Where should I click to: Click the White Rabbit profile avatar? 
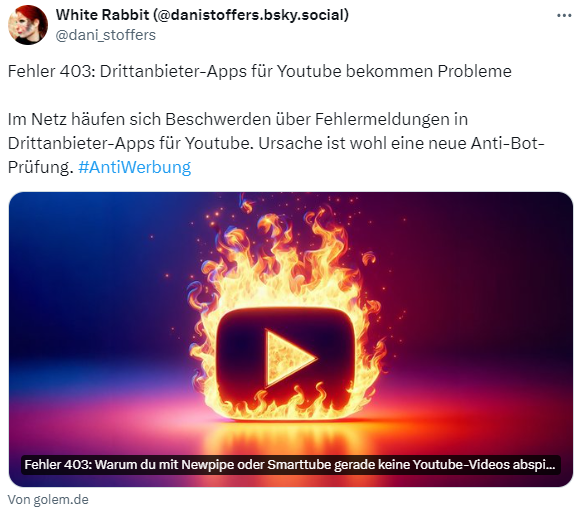(28, 25)
